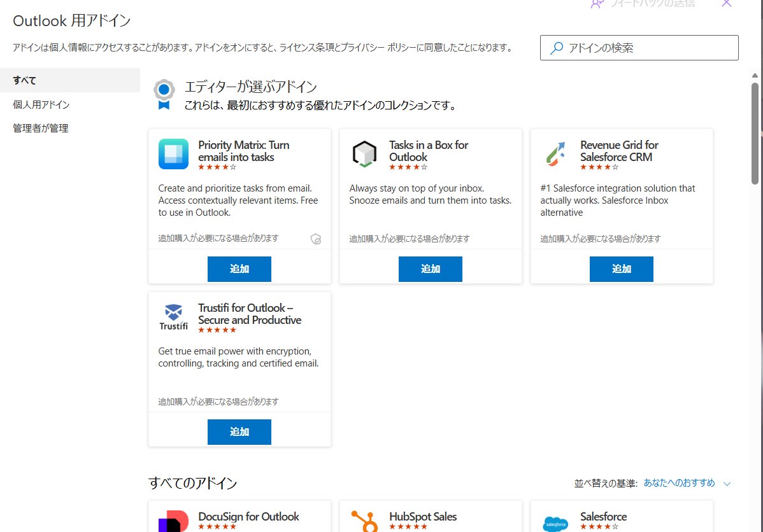Open Priority Matrix: Turn emails into tasks title

click(x=244, y=151)
